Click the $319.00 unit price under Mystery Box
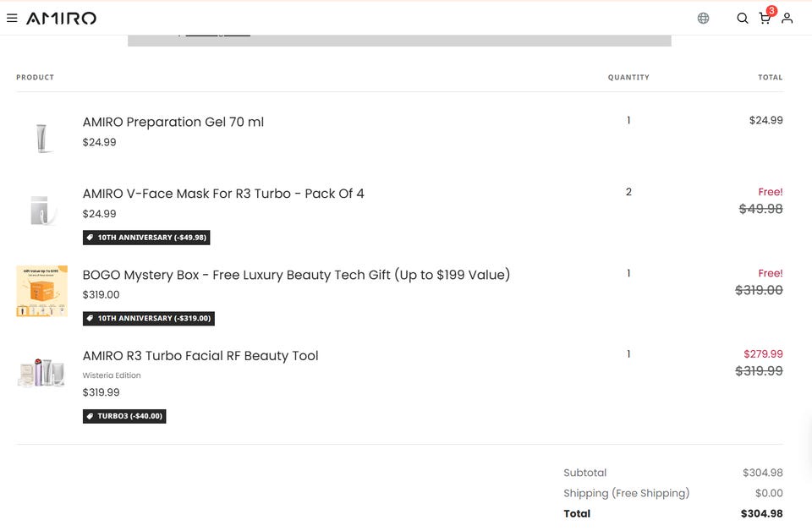The width and height of the screenshot is (812, 531). (x=101, y=295)
